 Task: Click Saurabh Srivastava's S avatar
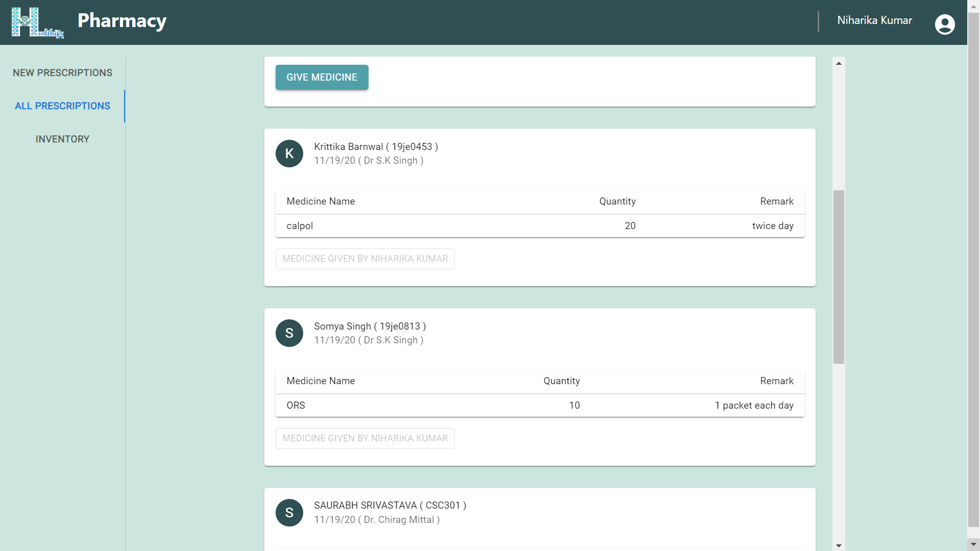[x=289, y=513]
